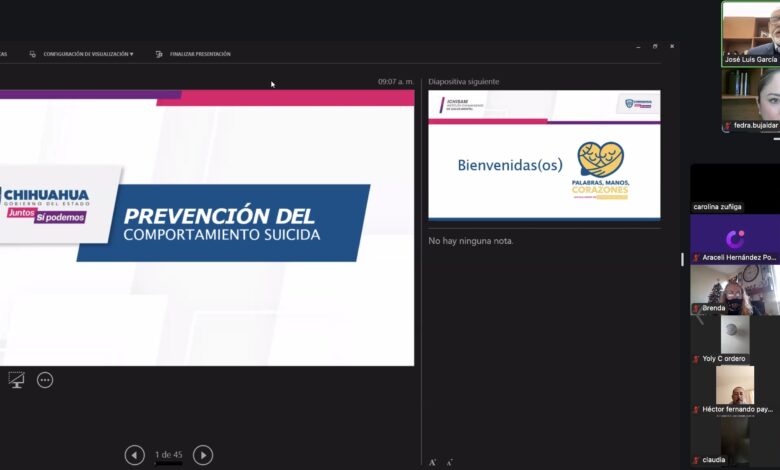Click 'Diapositiva siguiente' label
Image resolution: width=780 pixels, height=470 pixels.
pos(464,82)
